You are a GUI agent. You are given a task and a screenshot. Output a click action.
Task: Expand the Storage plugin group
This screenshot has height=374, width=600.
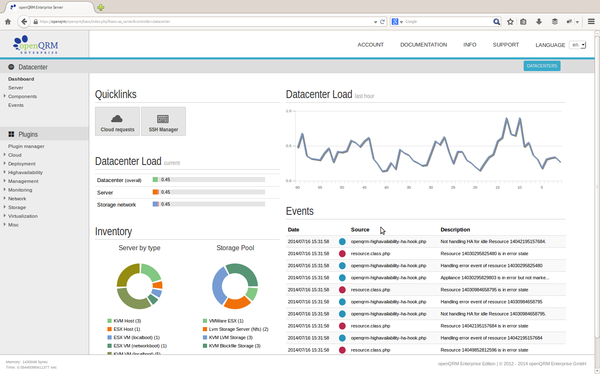point(5,207)
